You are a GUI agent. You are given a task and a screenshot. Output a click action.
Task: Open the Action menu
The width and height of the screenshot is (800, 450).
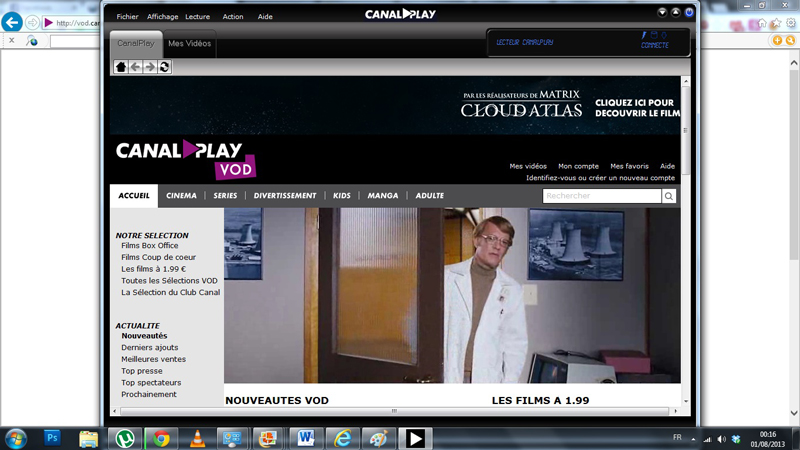coord(233,17)
